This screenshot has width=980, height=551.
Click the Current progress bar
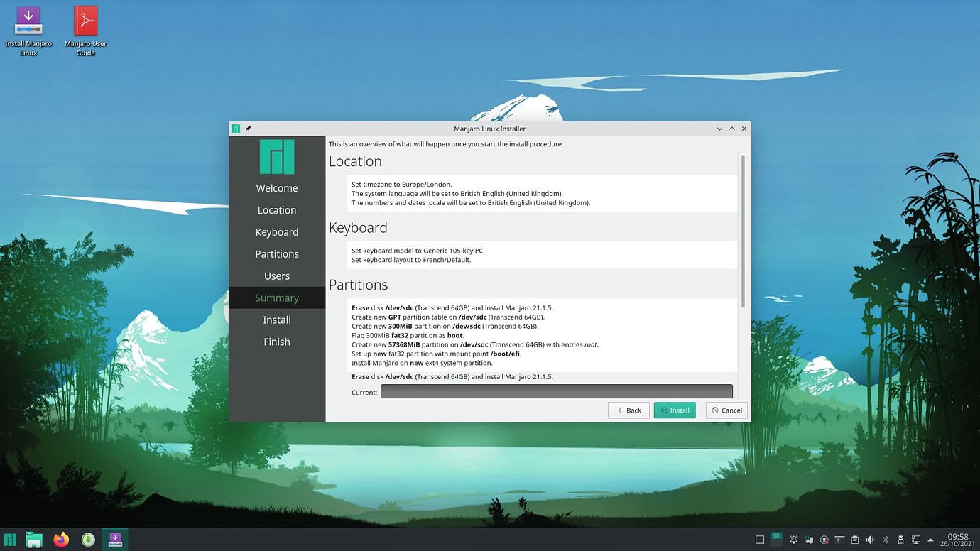point(556,391)
